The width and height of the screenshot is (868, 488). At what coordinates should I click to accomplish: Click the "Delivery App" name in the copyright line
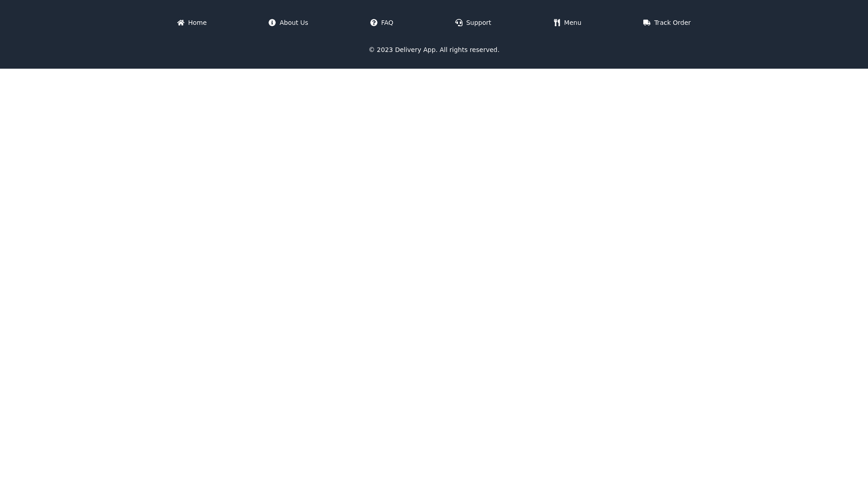(x=415, y=50)
